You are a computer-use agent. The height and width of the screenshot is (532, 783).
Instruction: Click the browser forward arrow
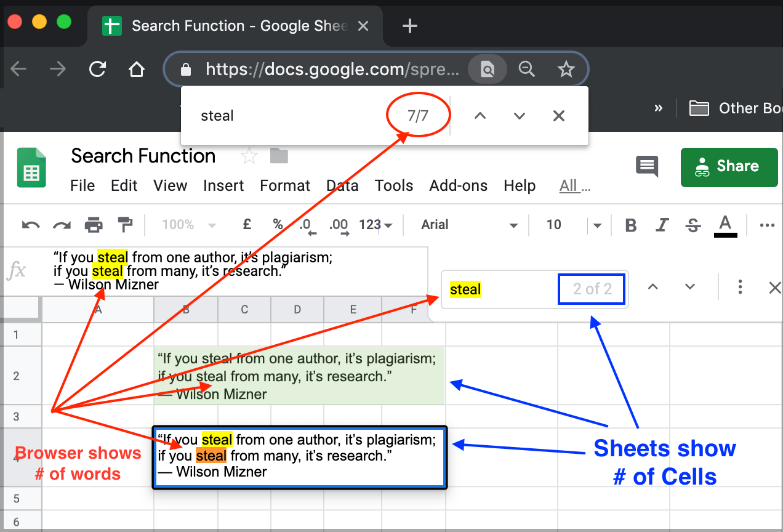coord(58,69)
